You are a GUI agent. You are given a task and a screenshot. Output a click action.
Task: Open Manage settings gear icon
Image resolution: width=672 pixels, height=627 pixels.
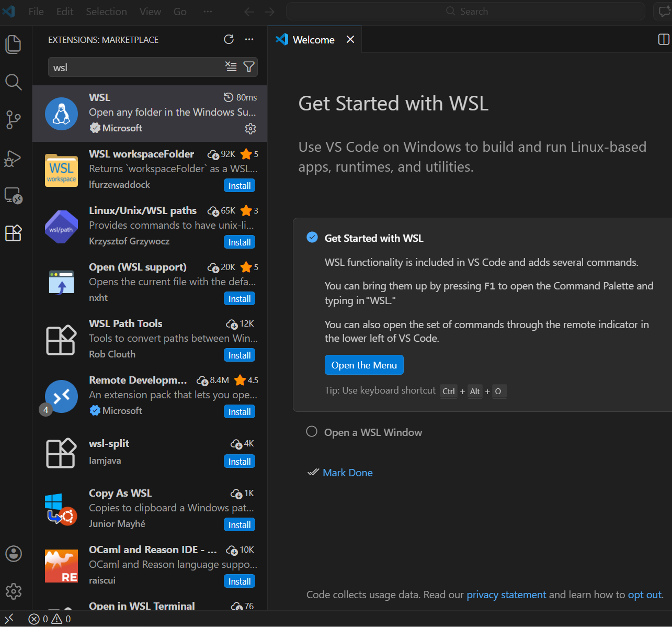point(13,591)
